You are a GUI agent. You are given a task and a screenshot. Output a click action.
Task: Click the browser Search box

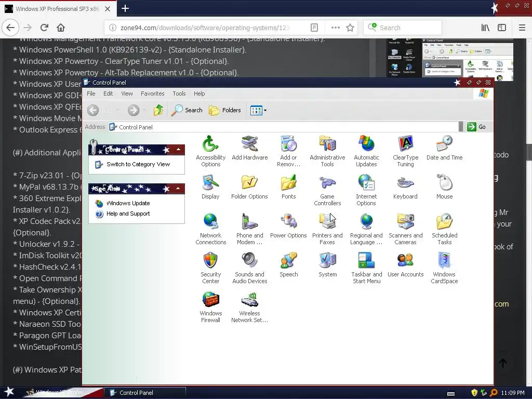403,28
